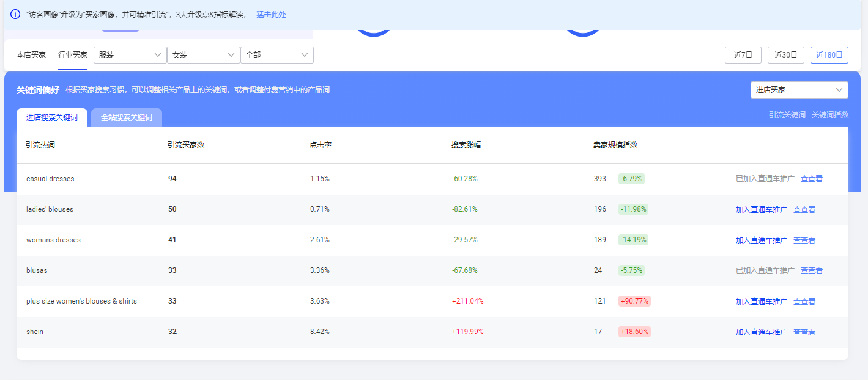Open the 服装 category dropdown
Screen dimensions: 868x380
tap(130, 54)
